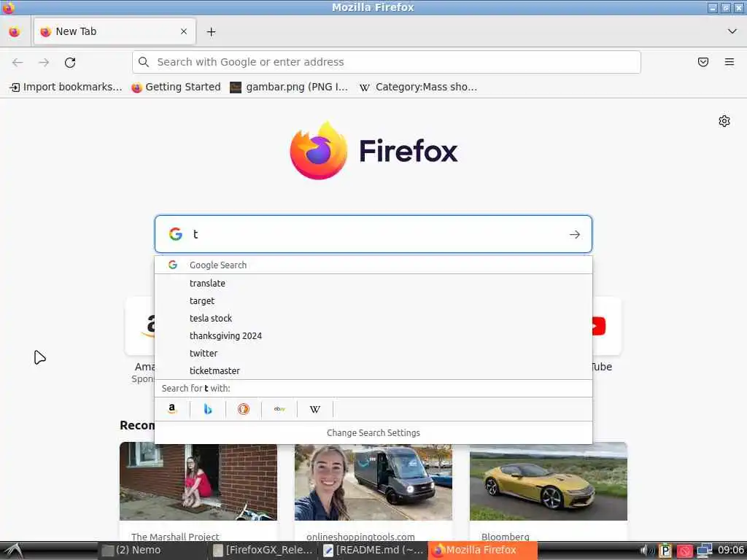
Task: Open Getting Started bookmark
Action: (176, 87)
